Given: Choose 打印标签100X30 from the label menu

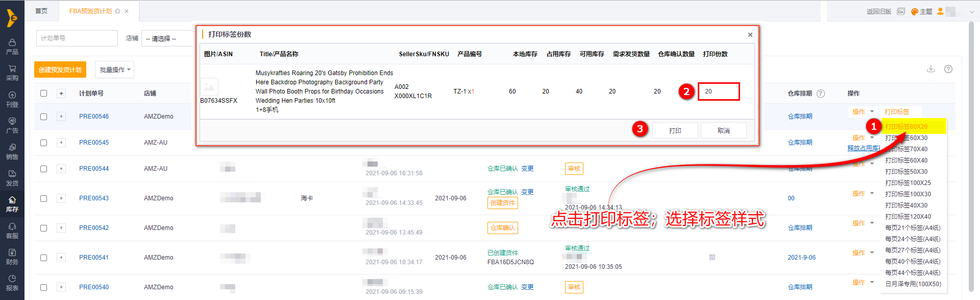Looking at the screenshot, I should click(x=908, y=194).
